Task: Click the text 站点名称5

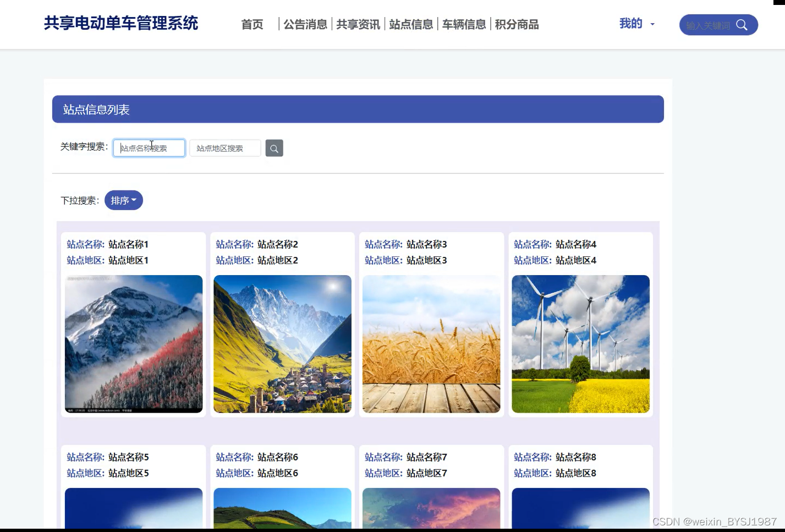Action: pyautogui.click(x=128, y=457)
